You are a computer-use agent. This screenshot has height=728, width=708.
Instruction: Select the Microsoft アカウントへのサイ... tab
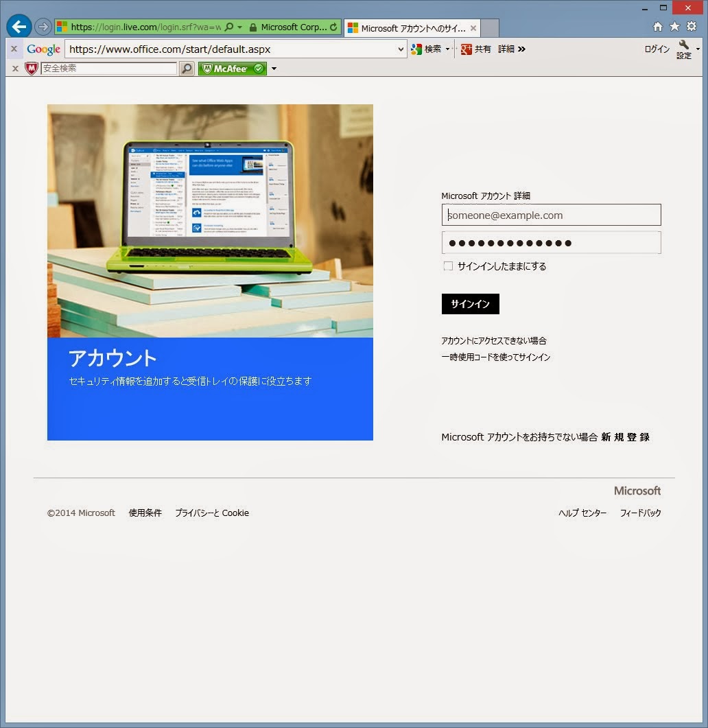412,28
